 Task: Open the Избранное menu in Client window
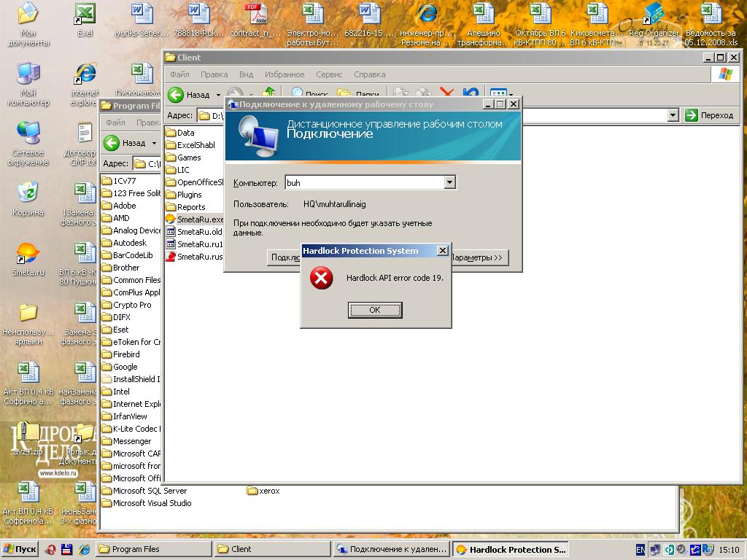click(x=284, y=74)
